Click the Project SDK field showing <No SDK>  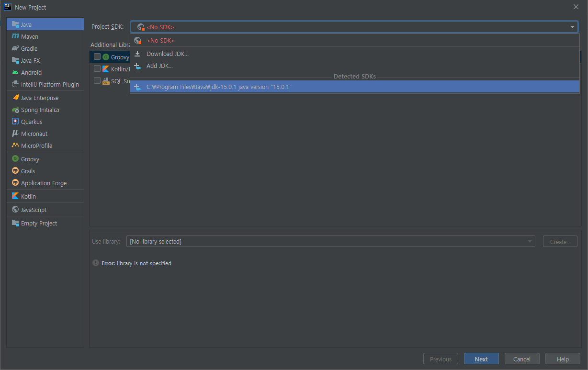(354, 27)
